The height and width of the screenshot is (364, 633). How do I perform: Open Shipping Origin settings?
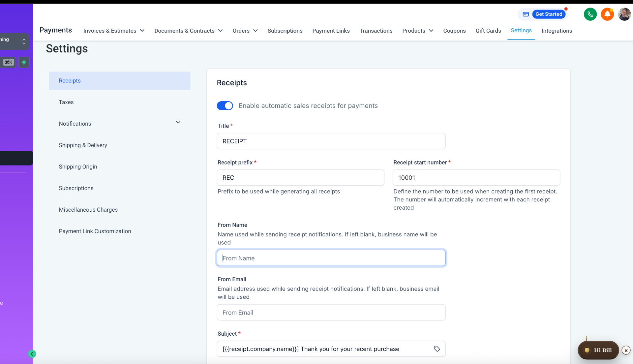point(120,167)
